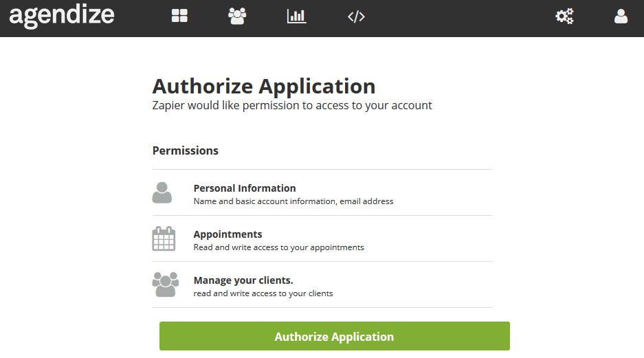Click the Permissions section heading
Viewport: 644px width, 358px height.
pyautogui.click(x=186, y=150)
